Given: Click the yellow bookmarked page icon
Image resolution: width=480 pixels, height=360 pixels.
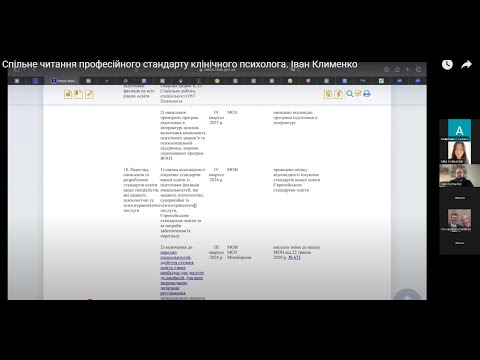Looking at the screenshot, I should (x=78, y=94).
